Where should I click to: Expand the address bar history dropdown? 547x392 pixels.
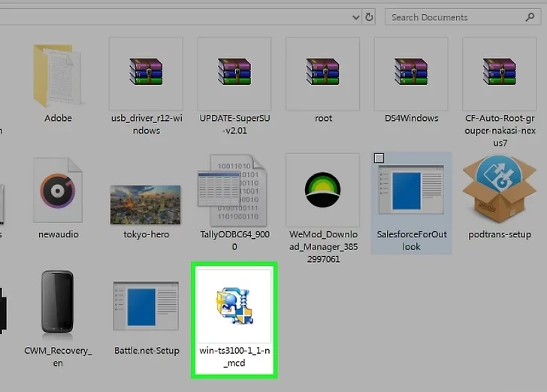[355, 17]
